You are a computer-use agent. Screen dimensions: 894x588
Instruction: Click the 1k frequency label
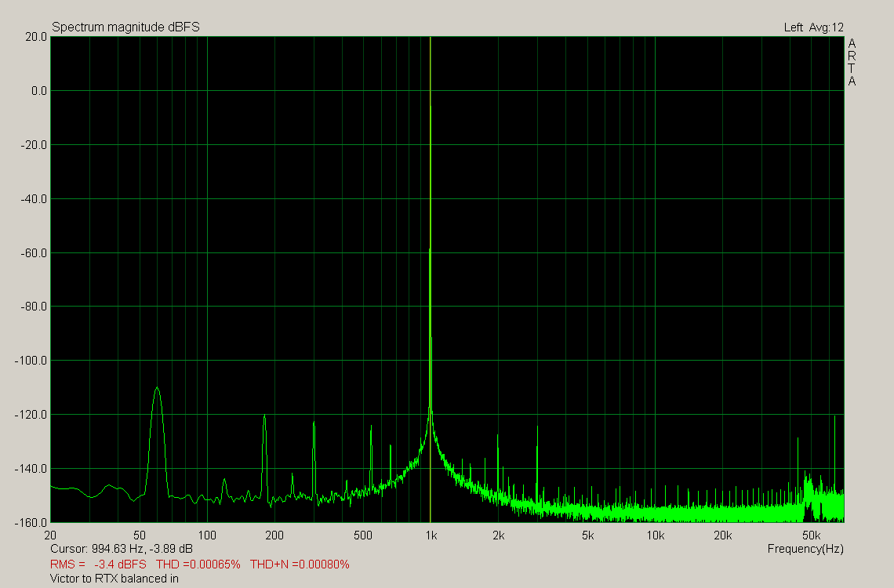pyautogui.click(x=431, y=535)
